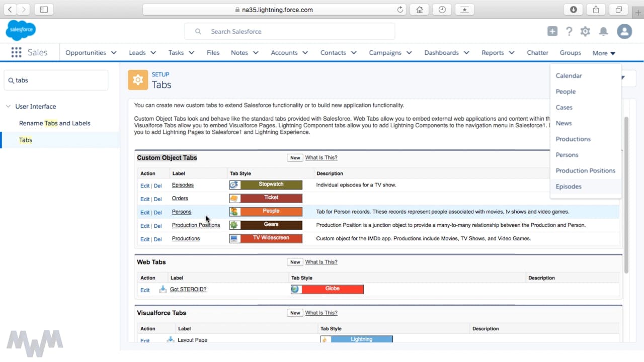Open the Files navigation tab
The width and height of the screenshot is (644, 362).
(x=213, y=53)
